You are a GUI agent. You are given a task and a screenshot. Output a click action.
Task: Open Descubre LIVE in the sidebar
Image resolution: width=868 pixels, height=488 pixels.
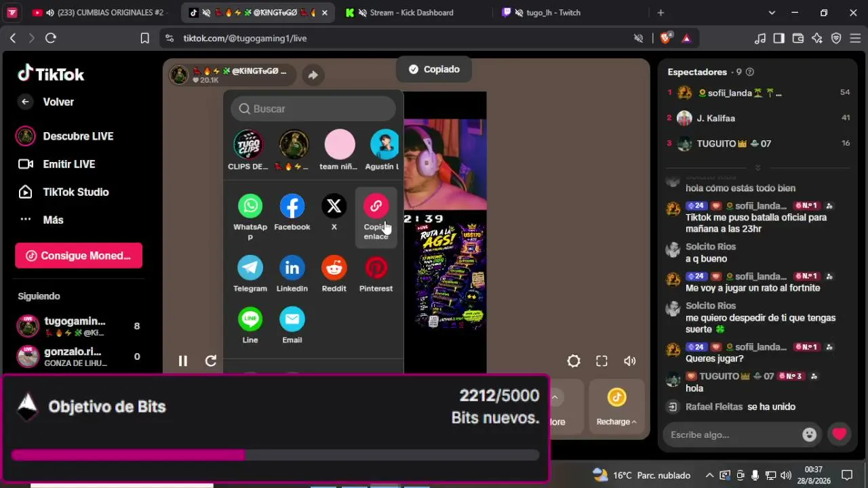point(64,136)
